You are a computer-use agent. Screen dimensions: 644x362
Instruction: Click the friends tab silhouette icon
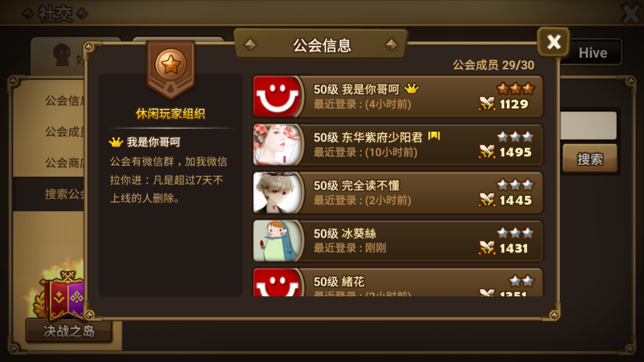[62, 55]
